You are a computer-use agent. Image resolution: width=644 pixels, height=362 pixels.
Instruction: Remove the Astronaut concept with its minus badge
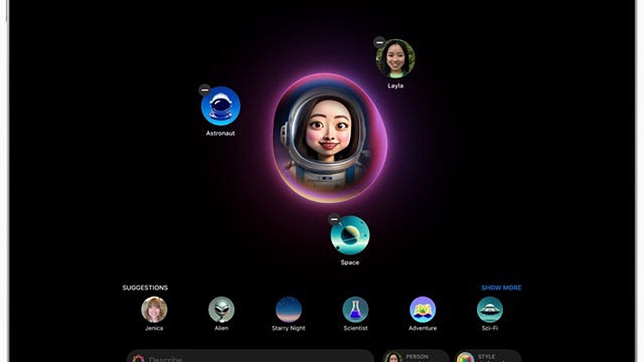click(x=205, y=89)
